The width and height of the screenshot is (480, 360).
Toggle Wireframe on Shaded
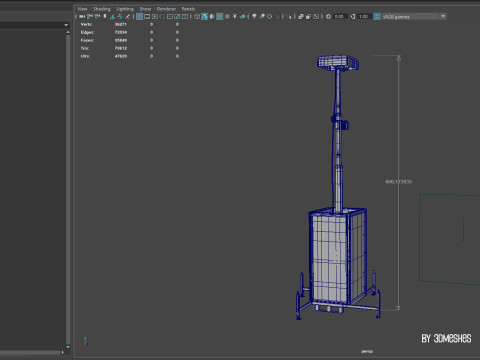click(x=220, y=16)
